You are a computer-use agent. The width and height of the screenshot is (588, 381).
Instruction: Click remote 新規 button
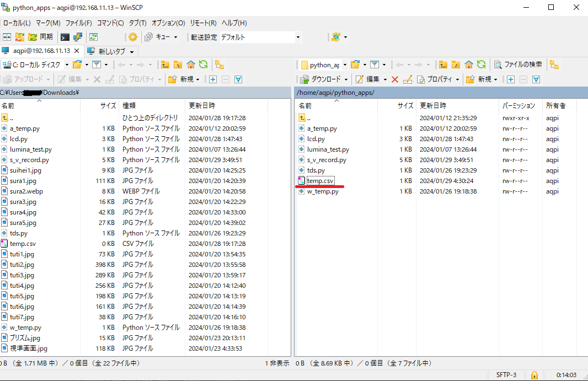pyautogui.click(x=479, y=79)
